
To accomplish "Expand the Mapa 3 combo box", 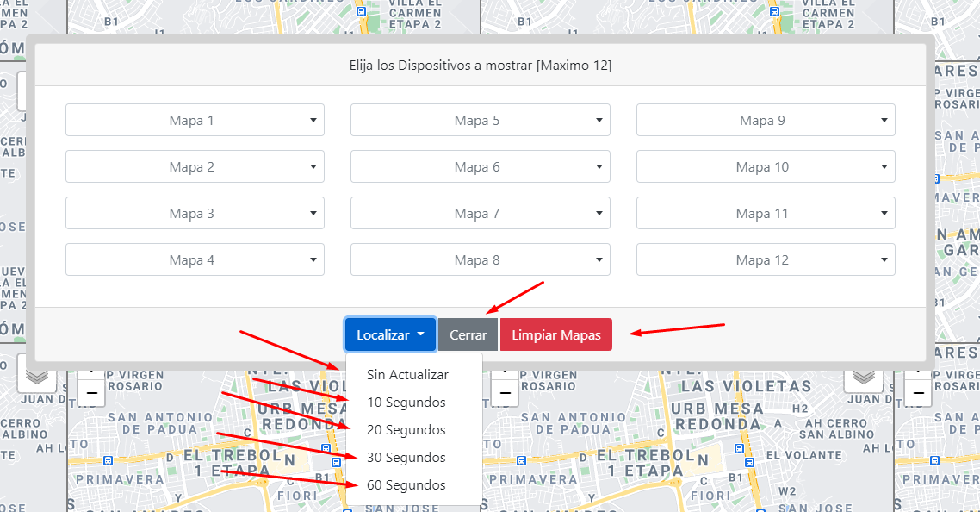I will coord(195,214).
